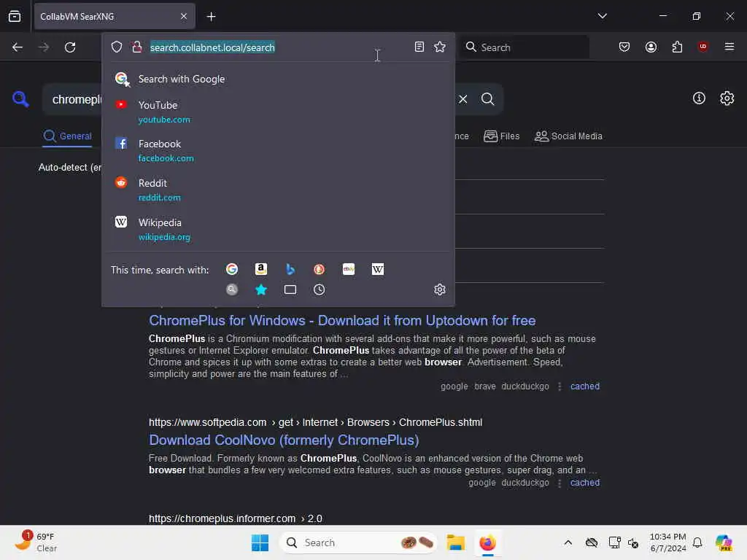Search history using the clock icon
Screen dimensions: 747x560
click(x=320, y=289)
